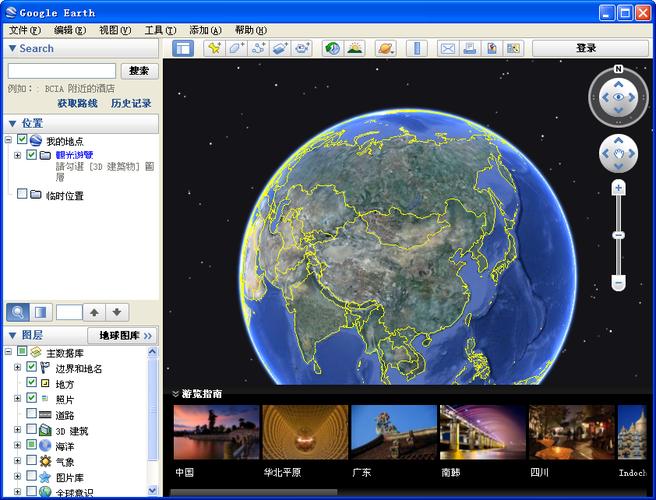Click the Add Placemark pushpin icon
The width and height of the screenshot is (656, 500).
(x=214, y=48)
